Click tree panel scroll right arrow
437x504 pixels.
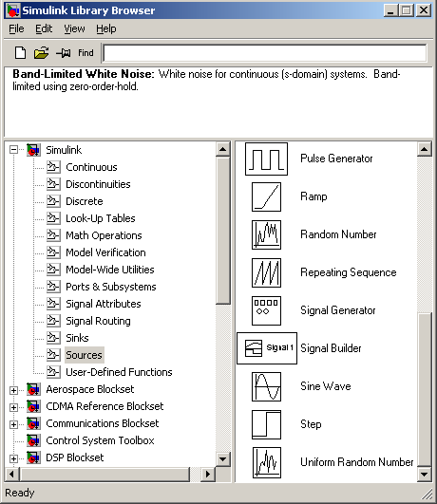[x=208, y=474]
